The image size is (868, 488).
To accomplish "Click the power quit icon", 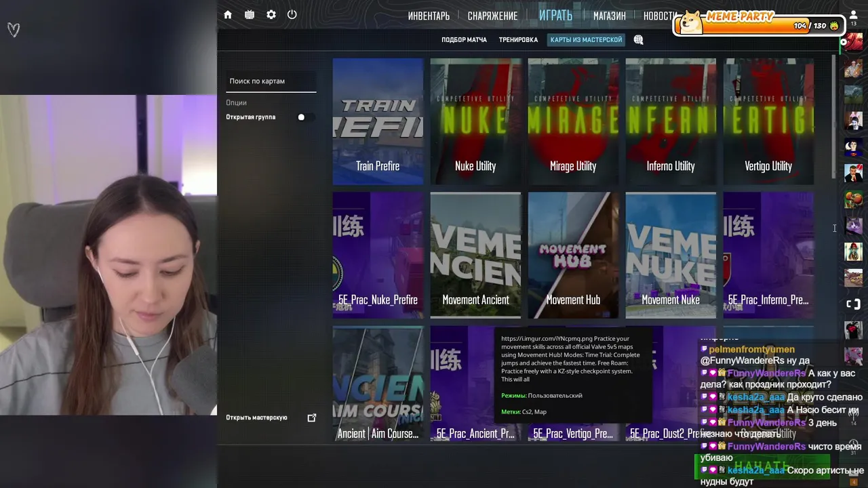I will click(x=292, y=15).
